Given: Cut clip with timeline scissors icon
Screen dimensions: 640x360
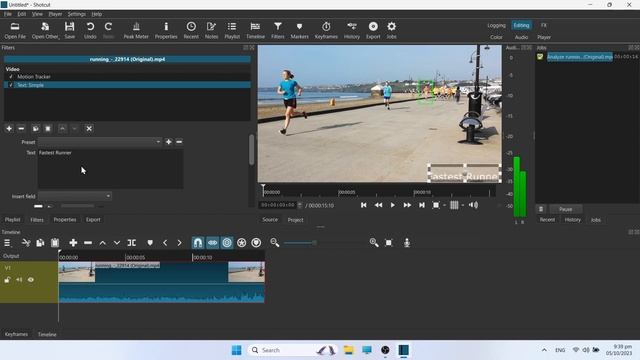Looking at the screenshot, I should point(26,243).
